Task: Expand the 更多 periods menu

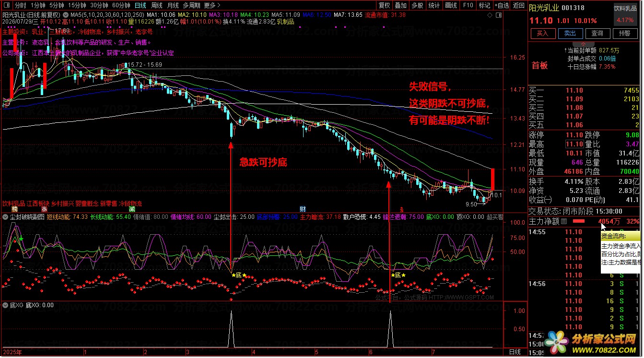Action: 211,5
